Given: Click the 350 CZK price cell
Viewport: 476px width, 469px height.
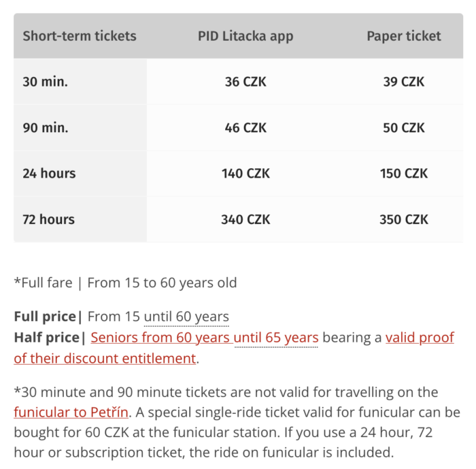Looking at the screenshot, I should click(404, 219).
